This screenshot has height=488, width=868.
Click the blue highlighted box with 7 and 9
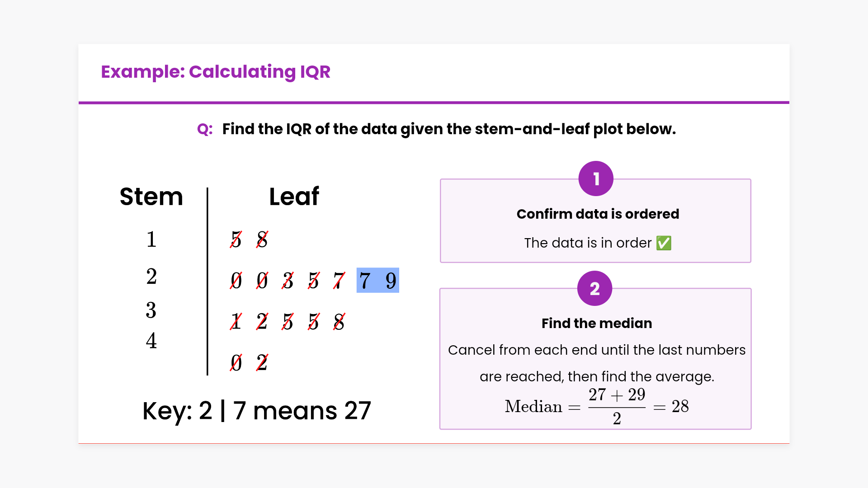tap(377, 280)
